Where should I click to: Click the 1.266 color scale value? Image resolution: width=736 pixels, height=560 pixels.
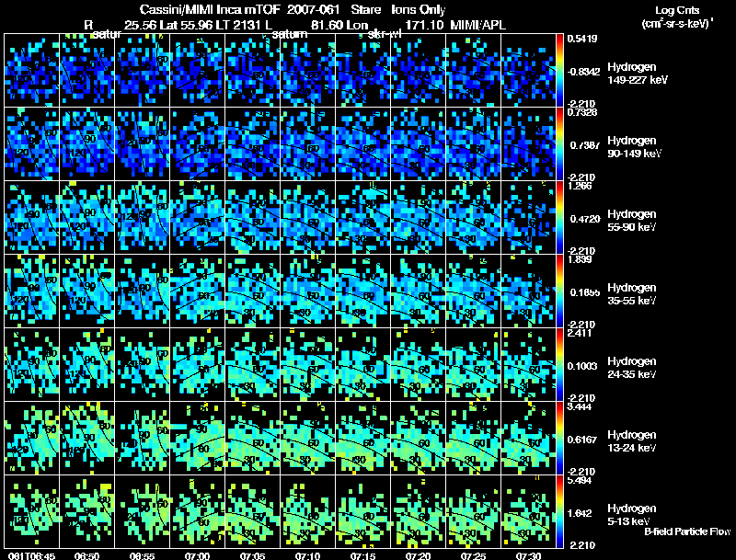click(x=580, y=186)
